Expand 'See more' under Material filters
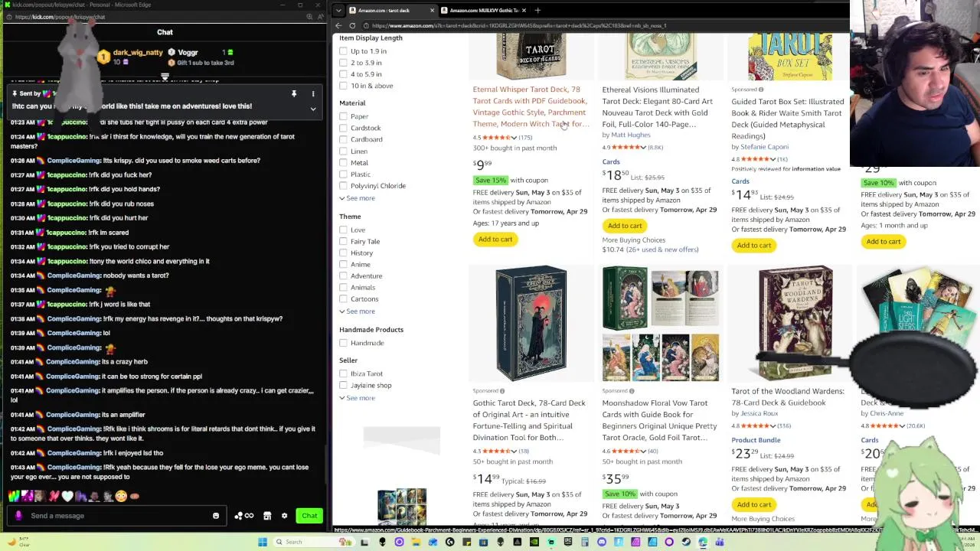Viewport: 980px width, 551px height. pos(358,198)
